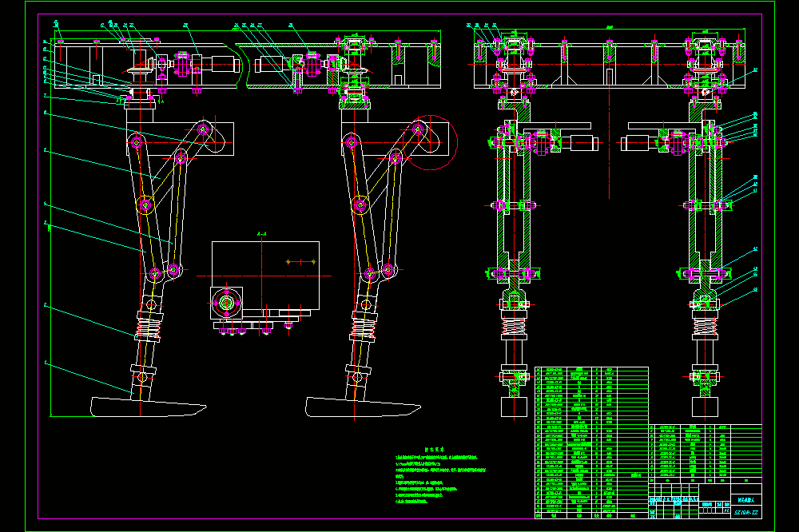Select the large red detail circle on the second leg
This screenshot has height=532, width=799.
pyautogui.click(x=430, y=143)
